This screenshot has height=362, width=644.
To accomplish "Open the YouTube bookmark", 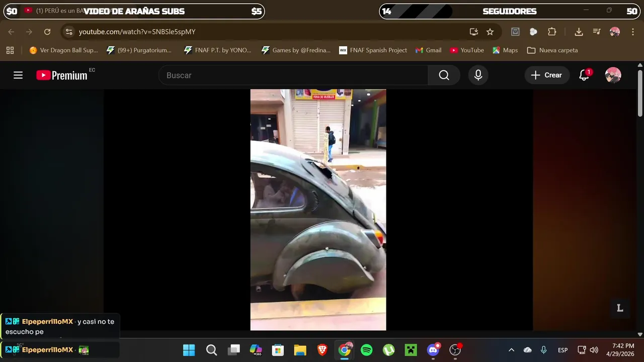I will click(x=467, y=50).
